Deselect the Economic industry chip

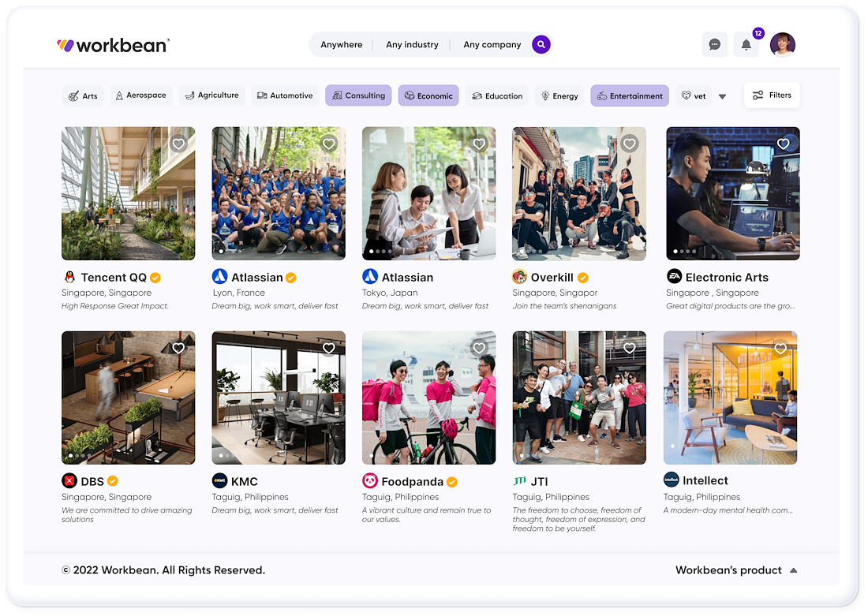pyautogui.click(x=428, y=95)
